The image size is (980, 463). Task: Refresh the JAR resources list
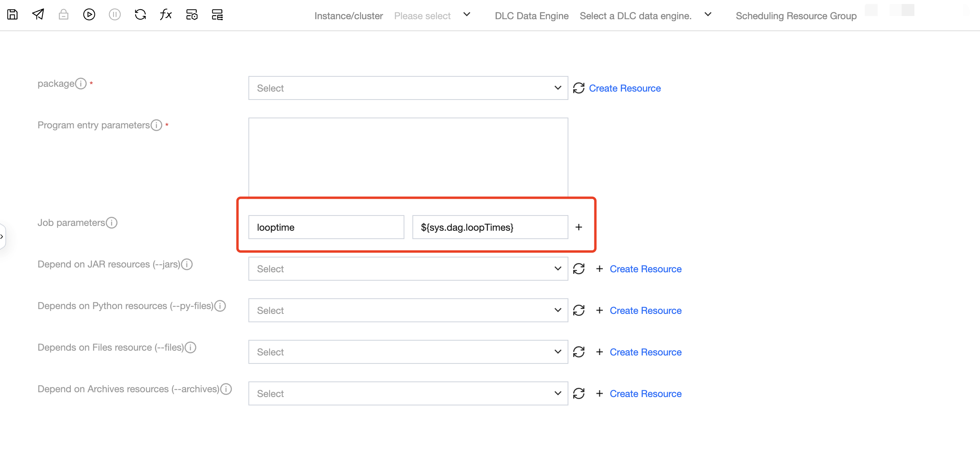click(578, 269)
